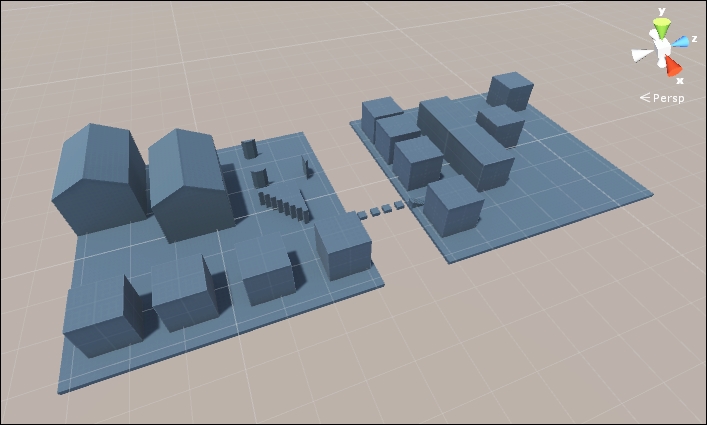Click the green Y-axis cone on gizmo
707x425 pixels.
pos(661,27)
